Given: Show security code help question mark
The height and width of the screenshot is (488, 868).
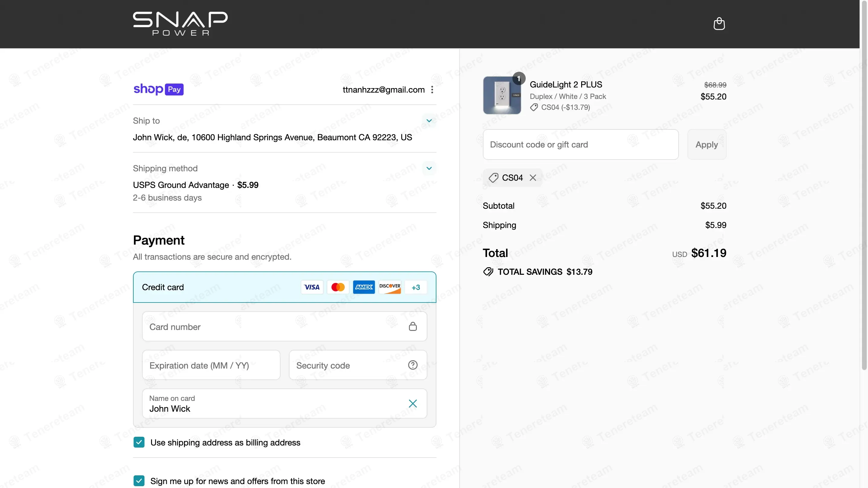Looking at the screenshot, I should coord(412,365).
